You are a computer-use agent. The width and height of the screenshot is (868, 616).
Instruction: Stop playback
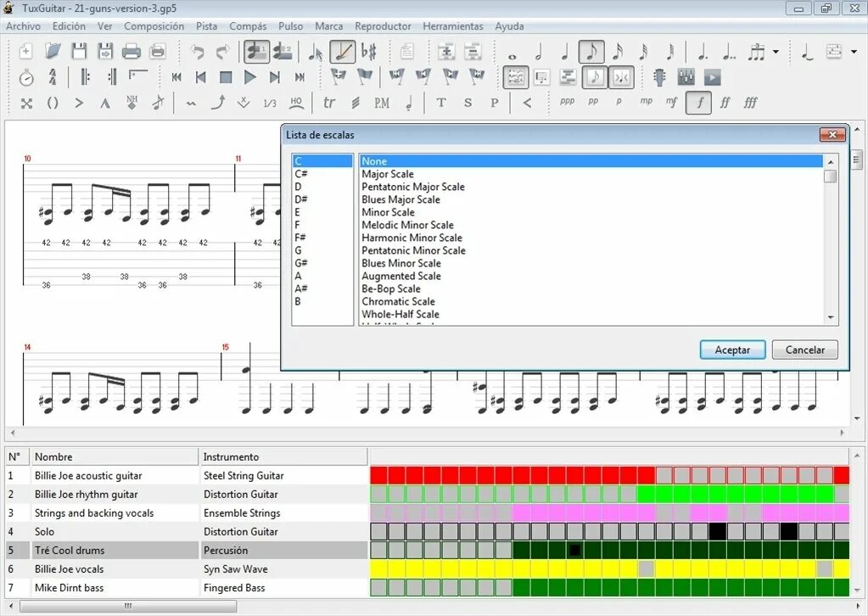click(x=226, y=77)
